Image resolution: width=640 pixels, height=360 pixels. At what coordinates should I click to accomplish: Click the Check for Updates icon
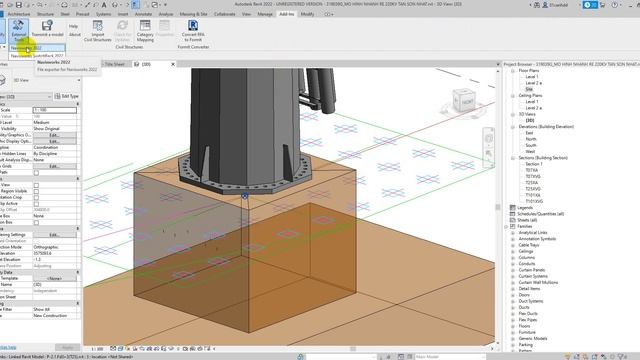[122, 26]
